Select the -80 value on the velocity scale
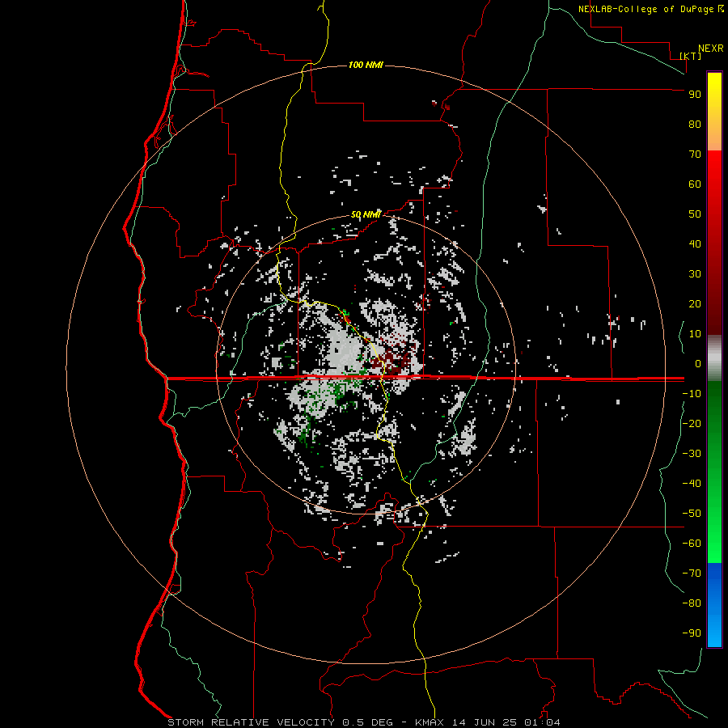The image size is (728, 728). pos(692,603)
